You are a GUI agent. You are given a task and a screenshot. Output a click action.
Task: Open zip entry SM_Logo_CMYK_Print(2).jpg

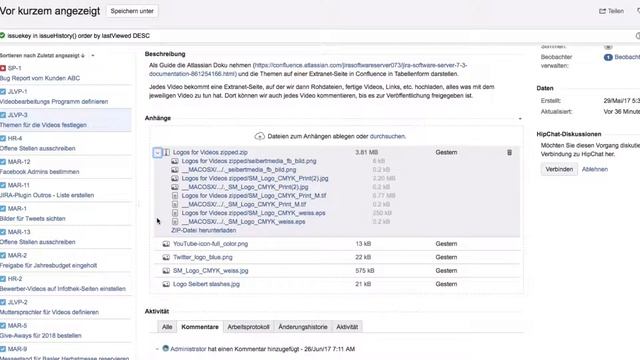(x=255, y=178)
